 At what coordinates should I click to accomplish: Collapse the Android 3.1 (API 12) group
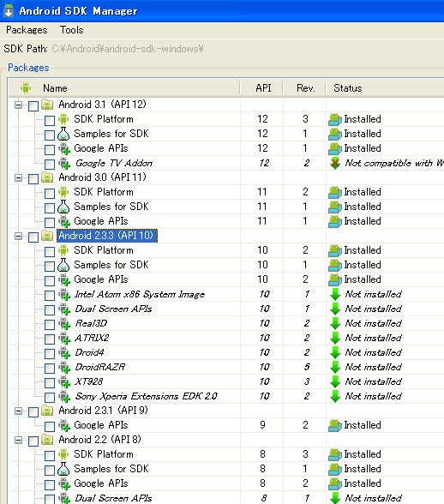(19, 105)
